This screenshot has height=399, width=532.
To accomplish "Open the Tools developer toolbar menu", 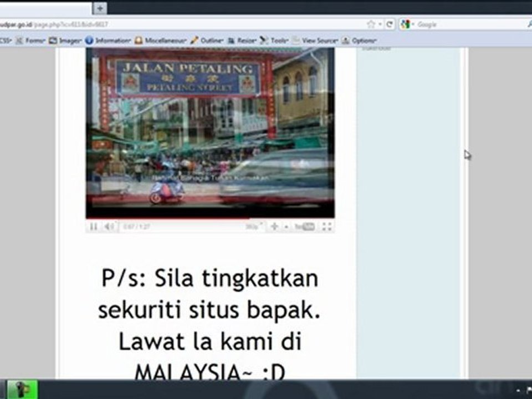I will point(274,40).
